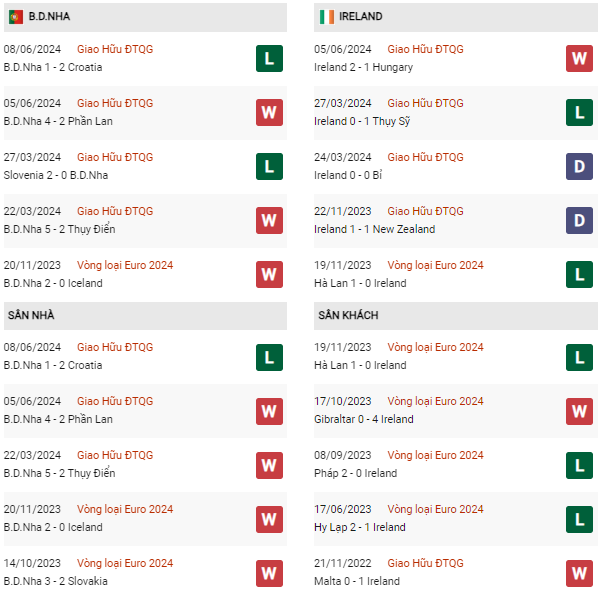Open the Ireland 0 - 1 Thụy Sỹ match link

[362, 121]
